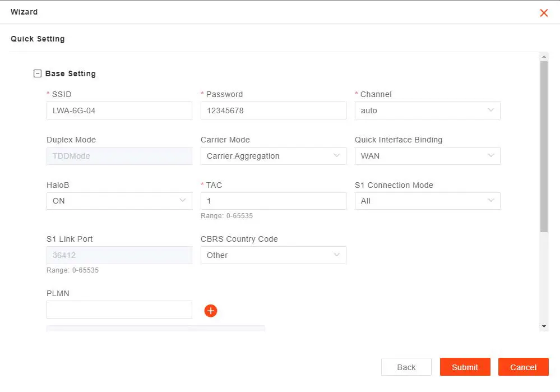
Task: Open the S1 Connection Mode dropdown
Action: (427, 201)
